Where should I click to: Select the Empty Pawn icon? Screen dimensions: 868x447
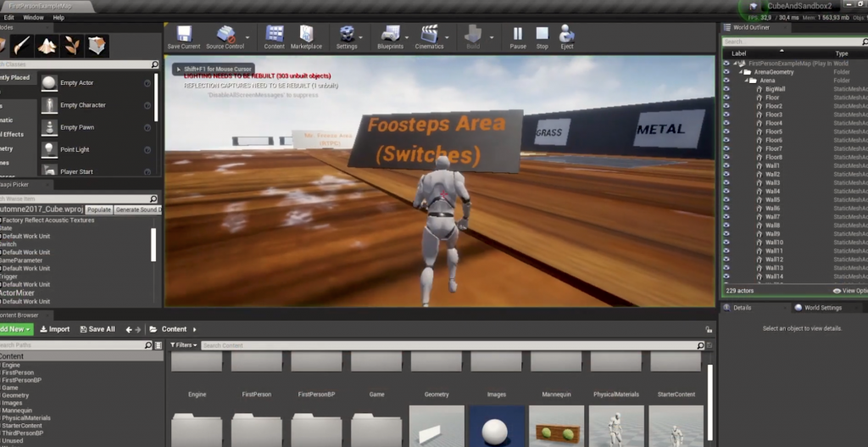[x=49, y=127]
